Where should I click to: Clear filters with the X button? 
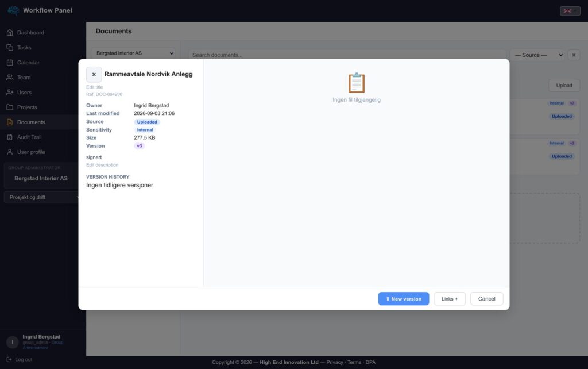(x=574, y=55)
